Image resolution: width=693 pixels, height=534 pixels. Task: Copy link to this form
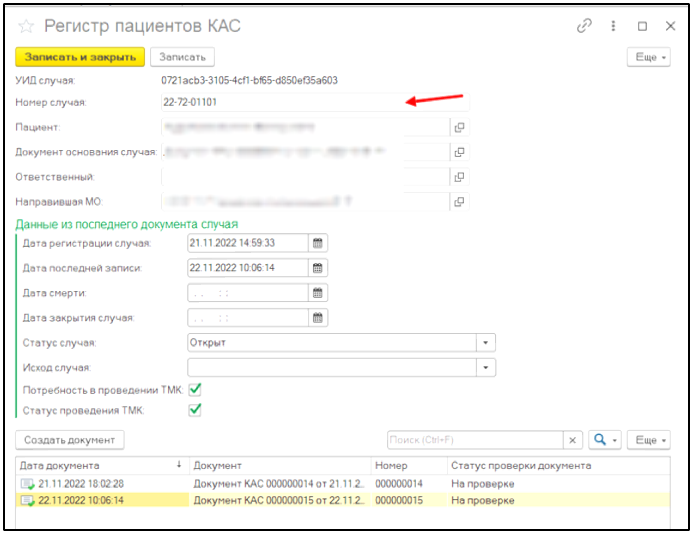[x=585, y=26]
